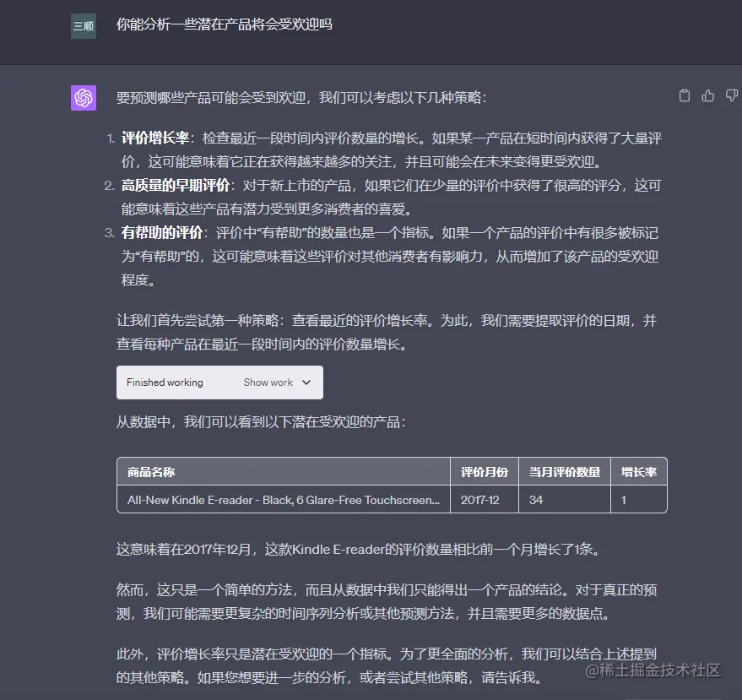Viewport: 742px width, 700px height.
Task: Expand the Show work section
Action: pos(267,383)
